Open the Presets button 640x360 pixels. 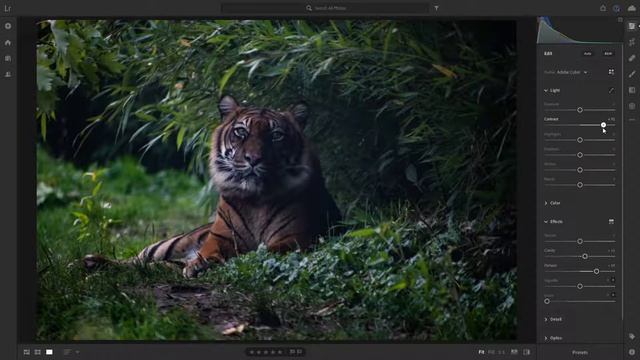(580, 352)
